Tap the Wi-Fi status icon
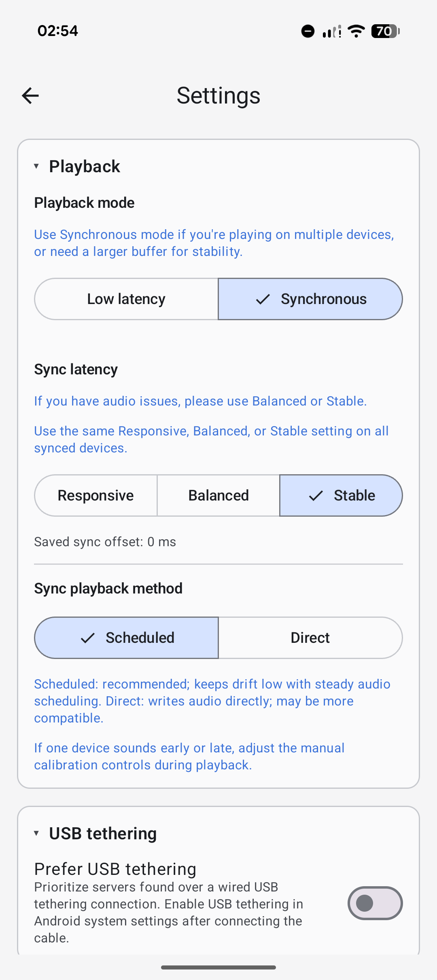The image size is (437, 980). 356,31
